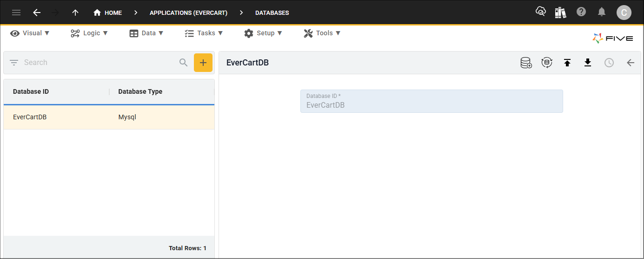Open the Tasks menu
The height and width of the screenshot is (259, 644).
coord(204,33)
